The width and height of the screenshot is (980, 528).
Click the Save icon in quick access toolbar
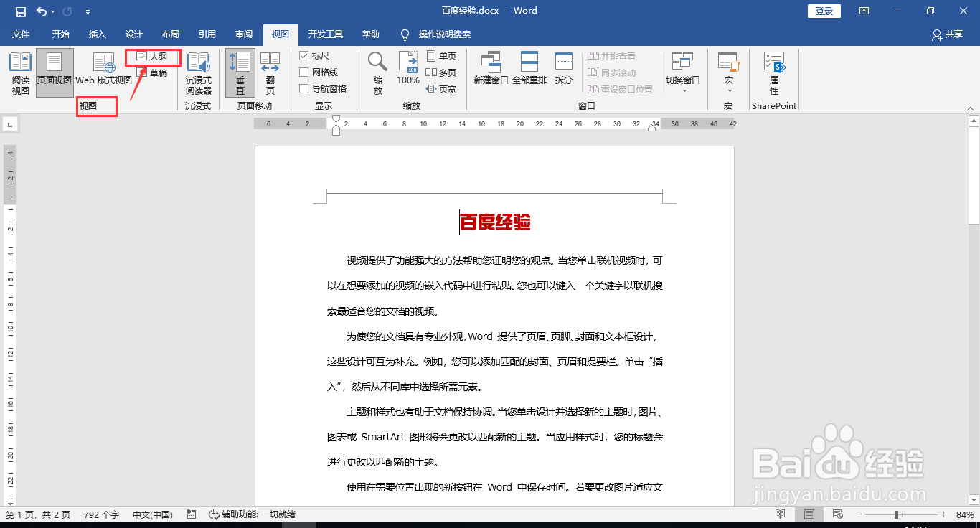pos(21,11)
